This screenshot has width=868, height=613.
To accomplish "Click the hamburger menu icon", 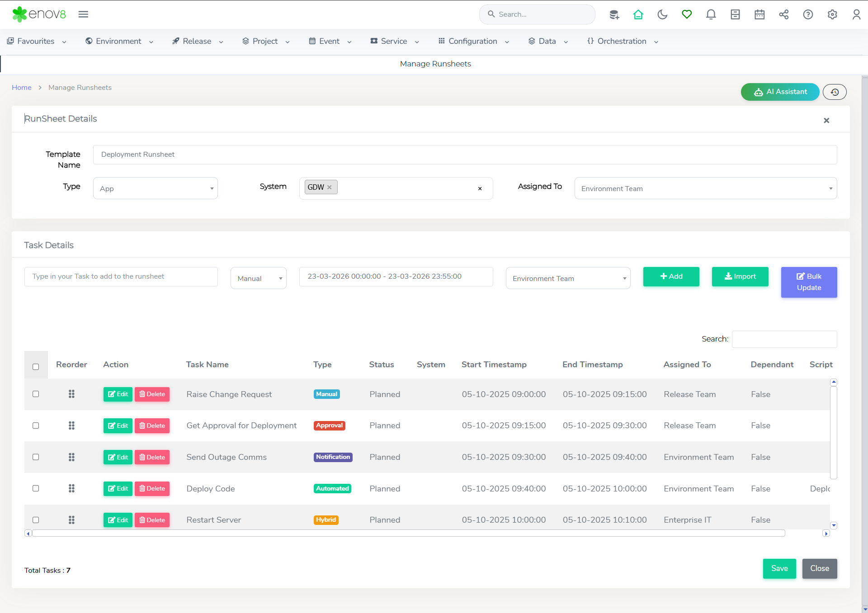I will (83, 14).
